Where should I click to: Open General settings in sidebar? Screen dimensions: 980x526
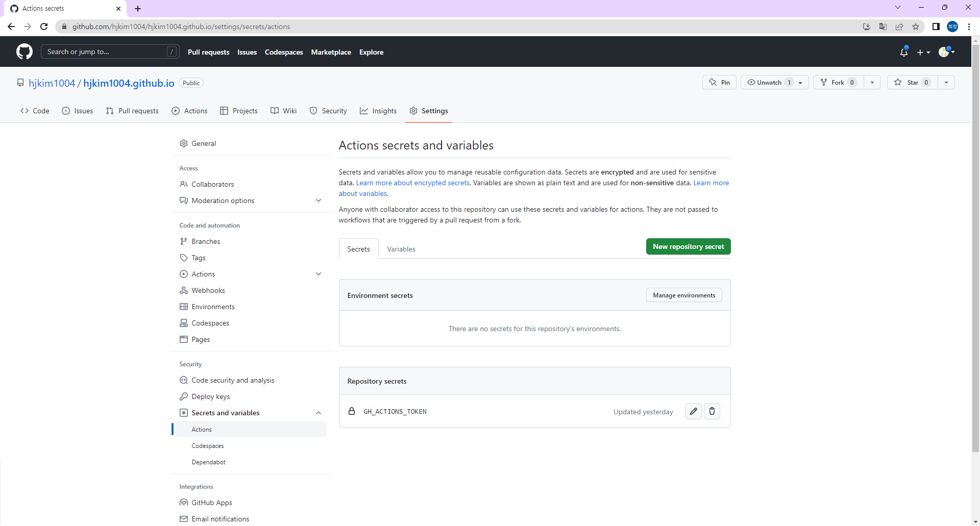[251, 143]
